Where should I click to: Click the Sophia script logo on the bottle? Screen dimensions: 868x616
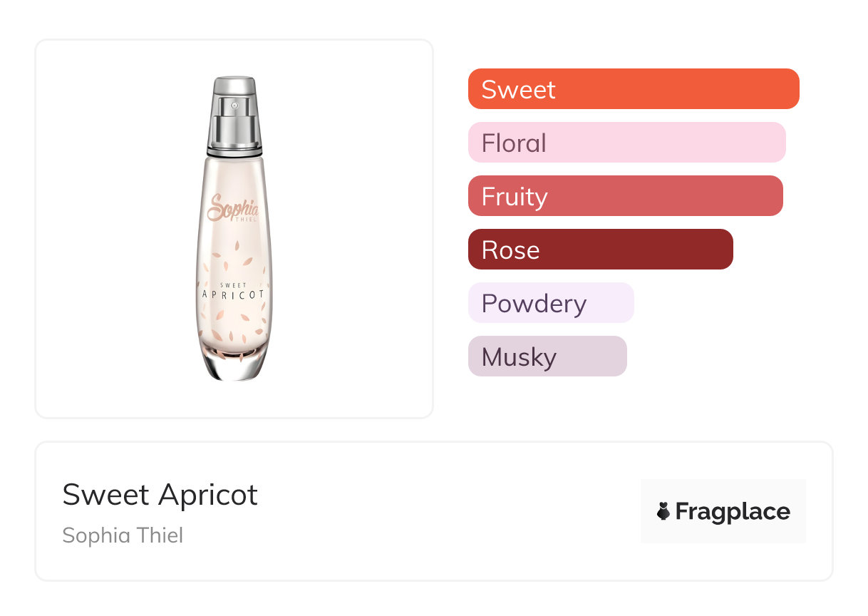(x=231, y=207)
